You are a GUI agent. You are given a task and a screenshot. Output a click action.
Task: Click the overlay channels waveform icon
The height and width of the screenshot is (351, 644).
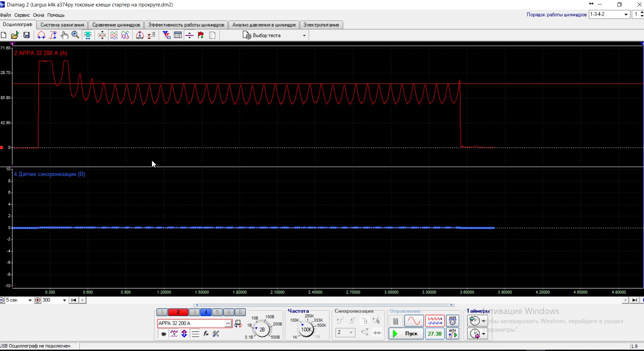click(x=102, y=35)
